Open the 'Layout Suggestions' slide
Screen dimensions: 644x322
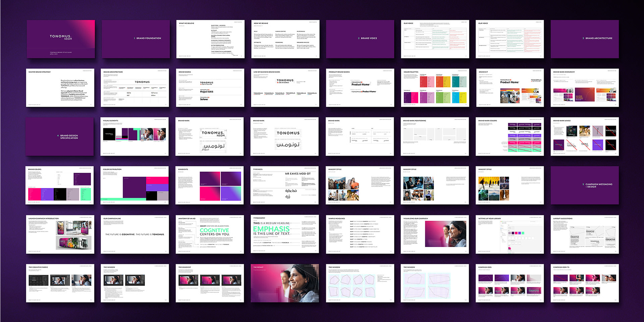point(585,234)
